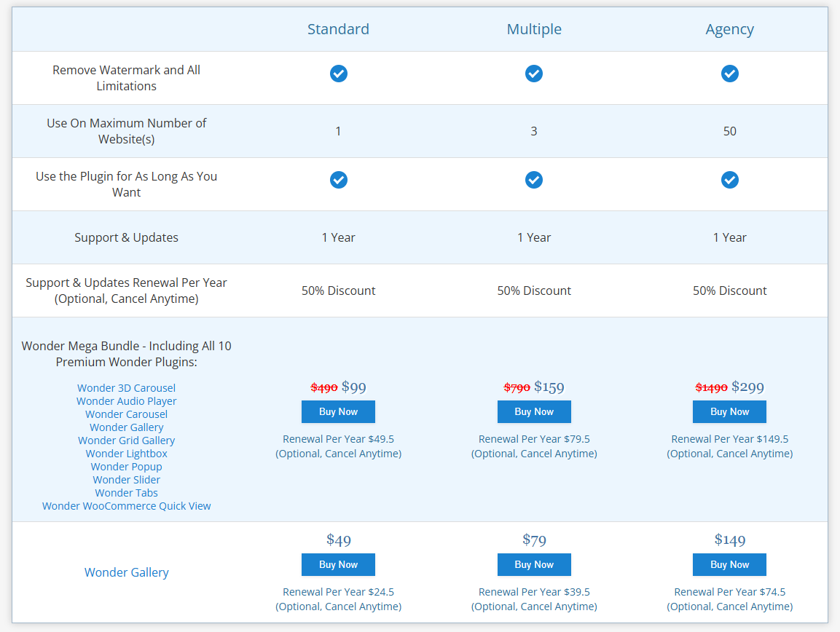Viewport: 840px width, 632px height.
Task: Click the Standard column header
Action: (x=339, y=29)
